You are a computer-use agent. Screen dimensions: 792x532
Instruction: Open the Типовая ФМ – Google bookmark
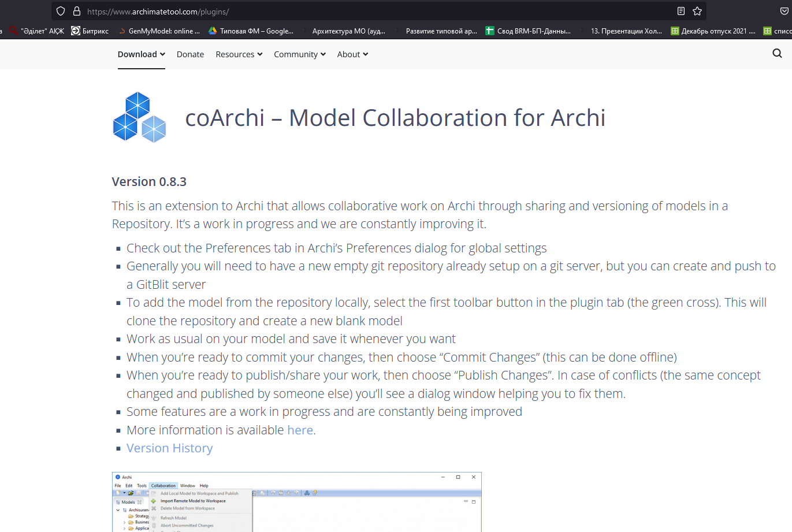point(251,31)
